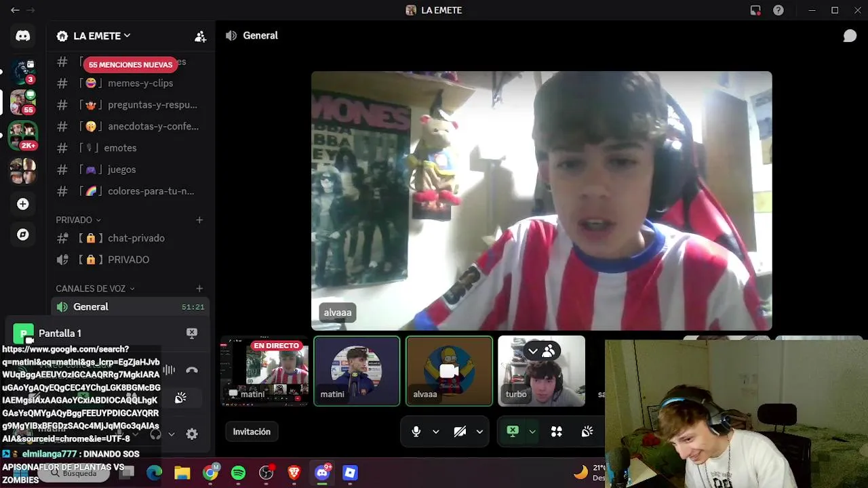Select alvaaa's small participant tile
Image resolution: width=868 pixels, height=488 pixels.
[449, 371]
